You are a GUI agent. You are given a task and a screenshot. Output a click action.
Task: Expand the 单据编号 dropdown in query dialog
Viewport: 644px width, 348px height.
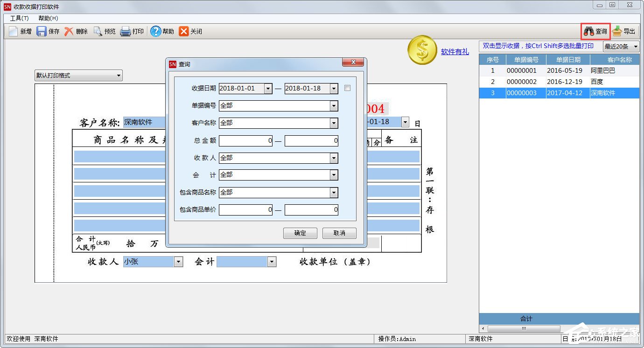334,106
